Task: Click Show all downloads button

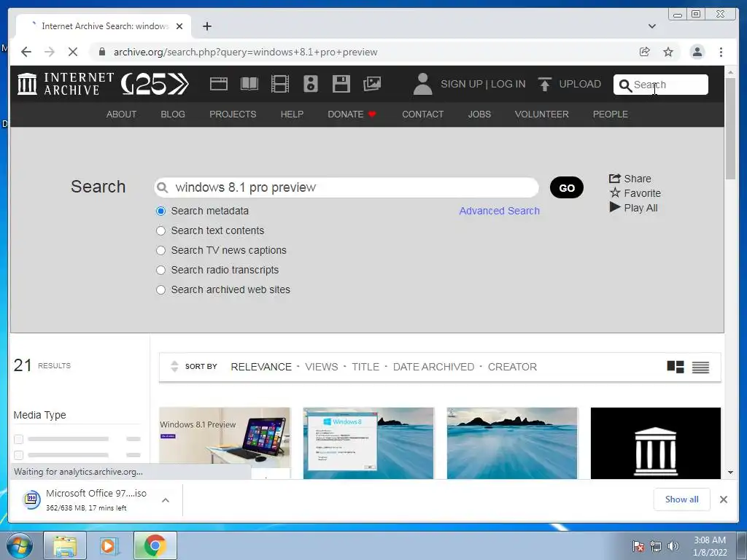Action: [x=682, y=499]
